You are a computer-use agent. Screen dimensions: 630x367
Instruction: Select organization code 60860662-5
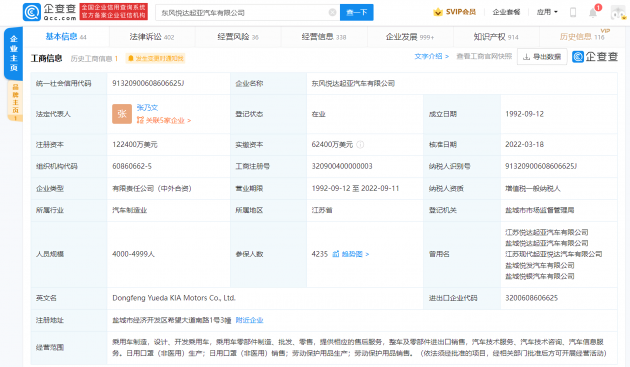132,166
